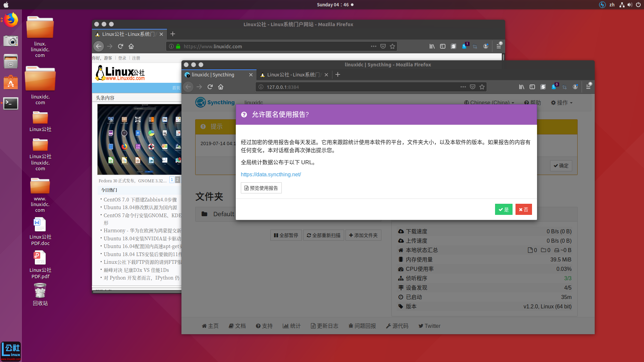Open 文档 footer link
Image resolution: width=644 pixels, height=362 pixels.
(x=237, y=326)
